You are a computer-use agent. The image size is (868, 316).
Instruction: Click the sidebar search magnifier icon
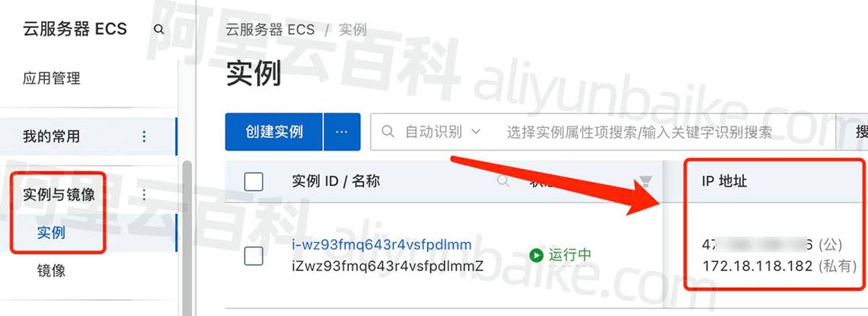[x=159, y=30]
